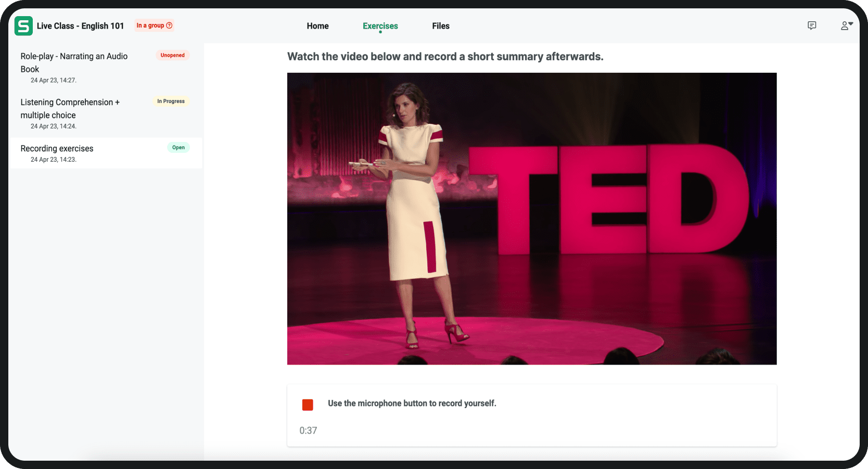Image resolution: width=868 pixels, height=469 pixels.
Task: Open the chat messages icon
Action: [x=811, y=25]
